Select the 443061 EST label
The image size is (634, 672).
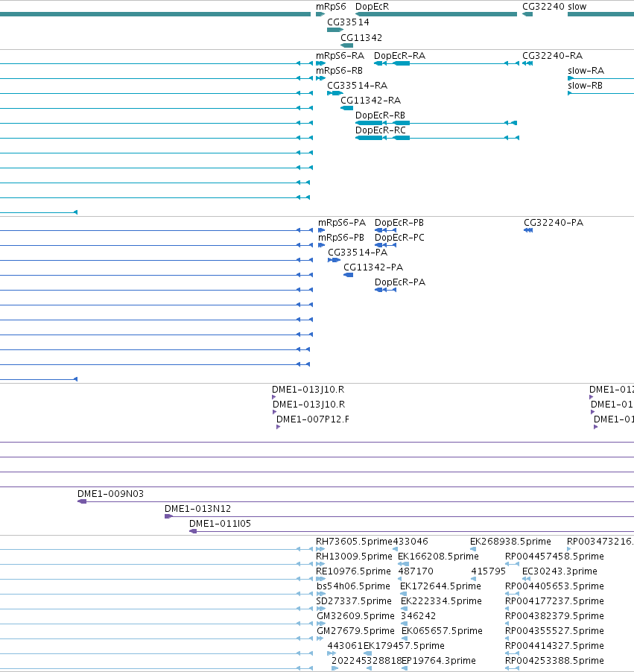(345, 645)
